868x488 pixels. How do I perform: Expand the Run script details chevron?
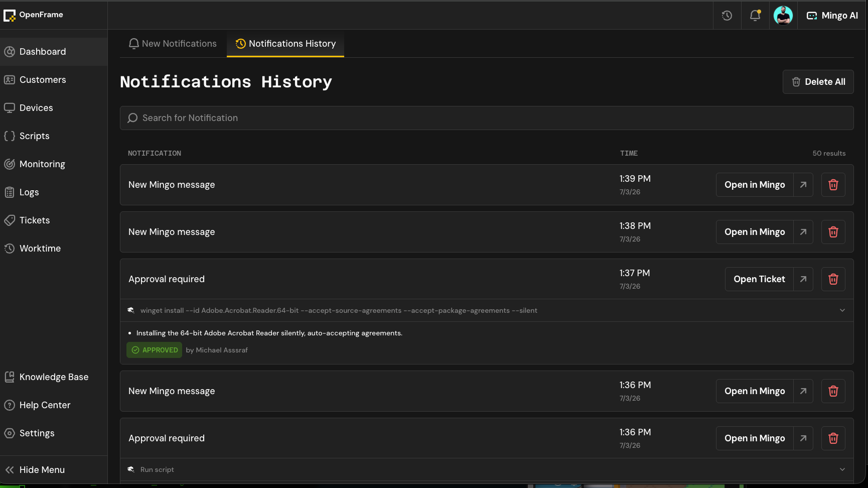(x=842, y=469)
